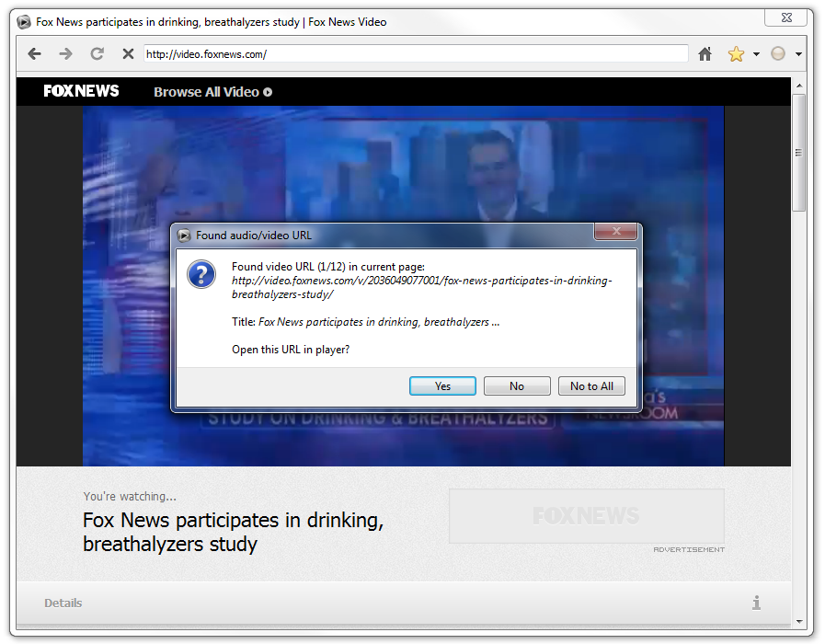
Task: Stop loading with the X icon
Action: (x=128, y=53)
